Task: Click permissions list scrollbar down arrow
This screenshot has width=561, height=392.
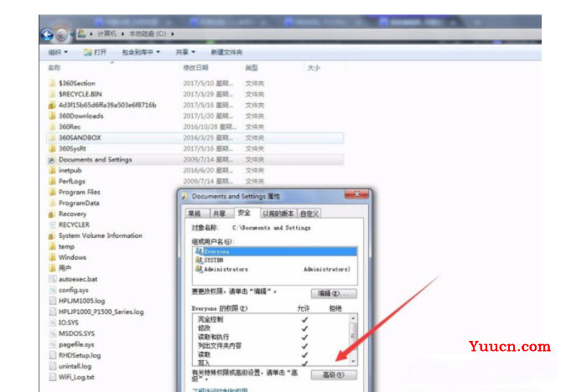Action: (x=353, y=361)
